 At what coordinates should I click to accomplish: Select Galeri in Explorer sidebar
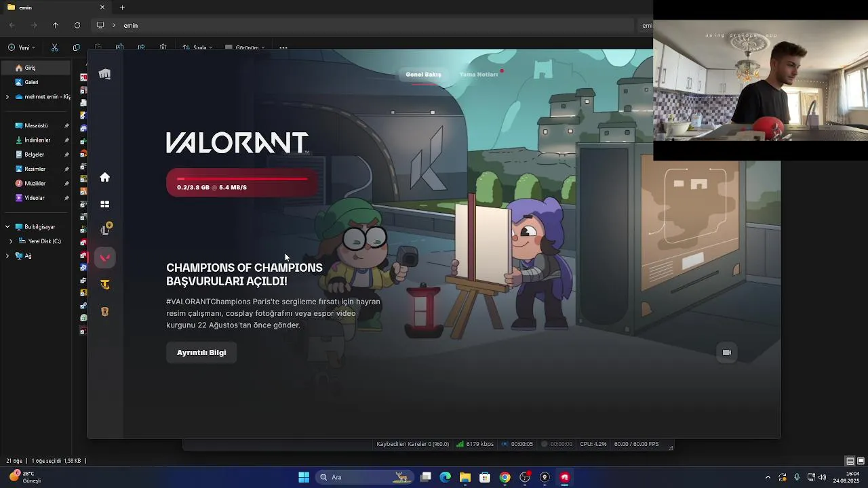[35, 82]
